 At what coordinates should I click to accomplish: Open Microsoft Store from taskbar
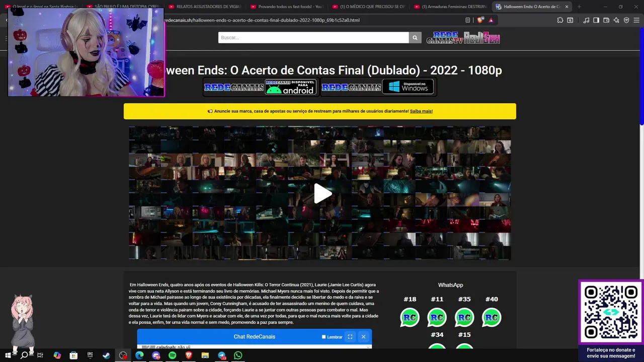click(73, 355)
